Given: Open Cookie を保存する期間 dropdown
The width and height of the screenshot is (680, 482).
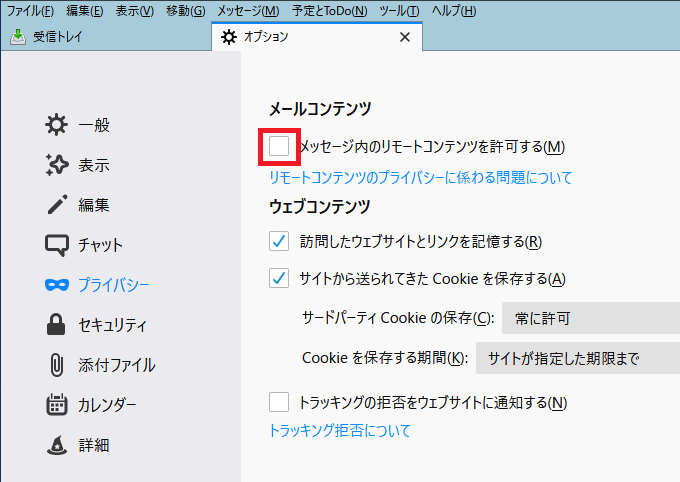Looking at the screenshot, I should click(578, 358).
